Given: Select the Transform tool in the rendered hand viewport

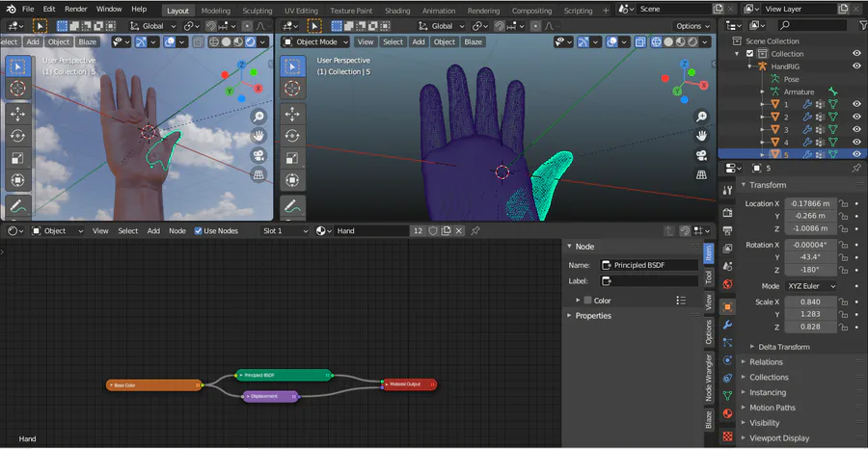Looking at the screenshot, I should 17,180.
